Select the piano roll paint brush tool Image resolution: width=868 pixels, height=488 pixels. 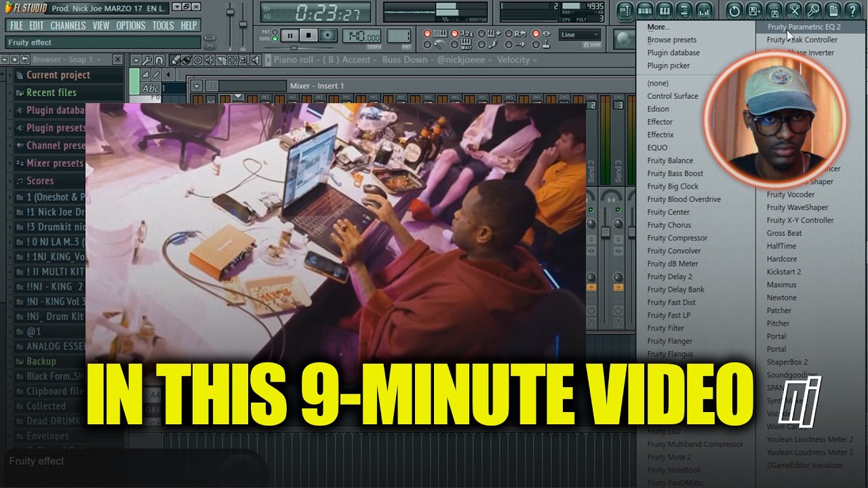(x=186, y=60)
